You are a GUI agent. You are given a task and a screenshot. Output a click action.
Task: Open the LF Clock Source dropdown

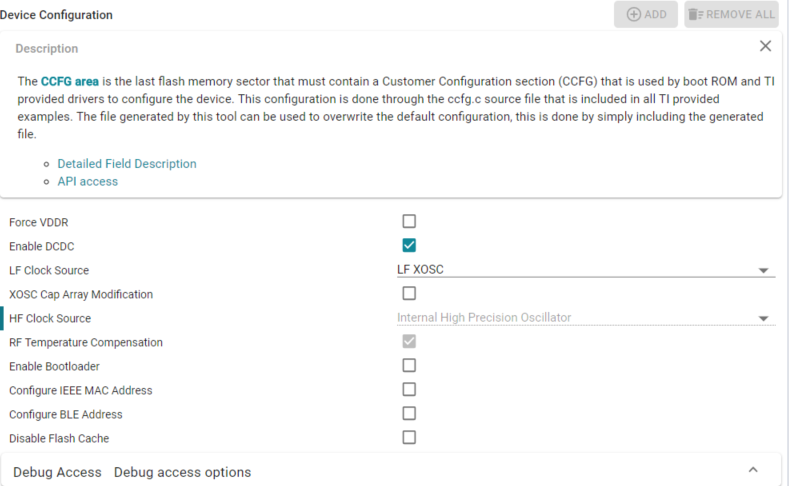coord(585,270)
